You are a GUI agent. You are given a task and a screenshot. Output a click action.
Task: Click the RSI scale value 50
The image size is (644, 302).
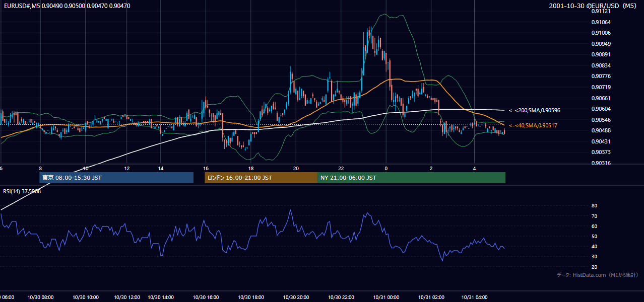point(594,236)
